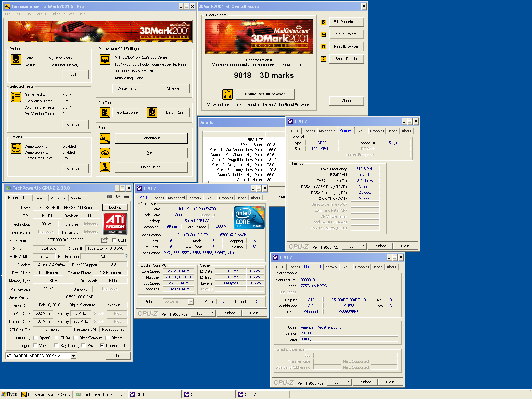Viewport: 532px width, 399px height.
Task: Click the BIOS export share icon in GPU-Z
Action: 105,240
